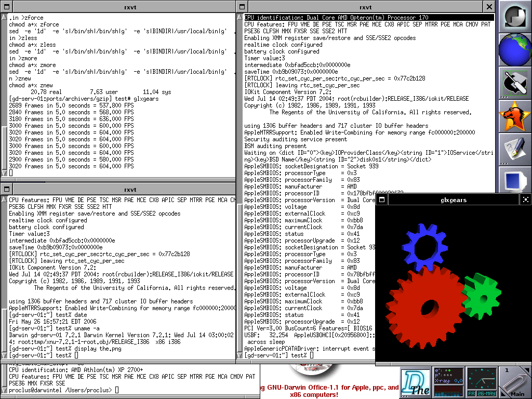Click the GNU-Darwin Office-1.1 red link text
Screen dimensions: 532x399
[329, 391]
